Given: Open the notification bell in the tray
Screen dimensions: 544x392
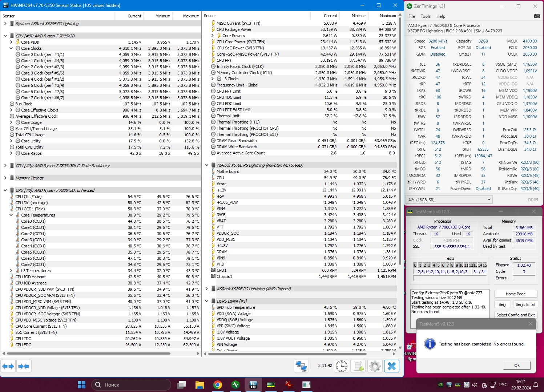Looking at the screenshot, I should (x=536, y=385).
